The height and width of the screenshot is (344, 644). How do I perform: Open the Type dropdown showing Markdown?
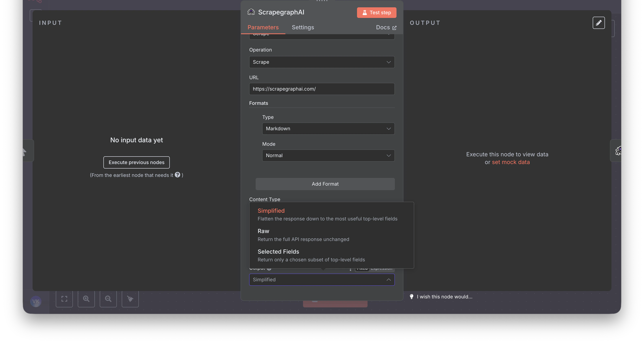coord(328,128)
